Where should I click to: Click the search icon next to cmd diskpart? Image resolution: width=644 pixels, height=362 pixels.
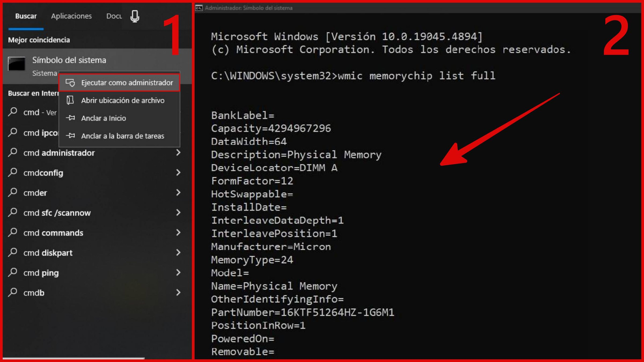click(x=13, y=252)
